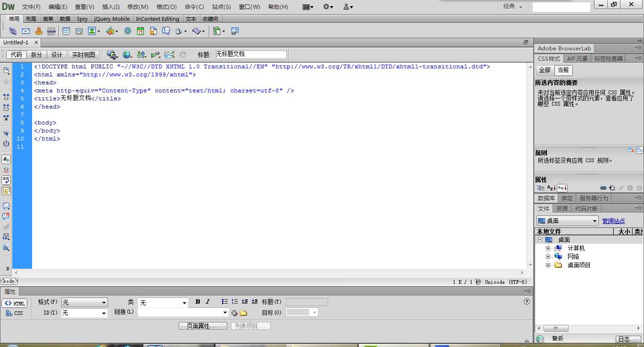Insert a table icon
644x347 pixels.
coord(66,31)
